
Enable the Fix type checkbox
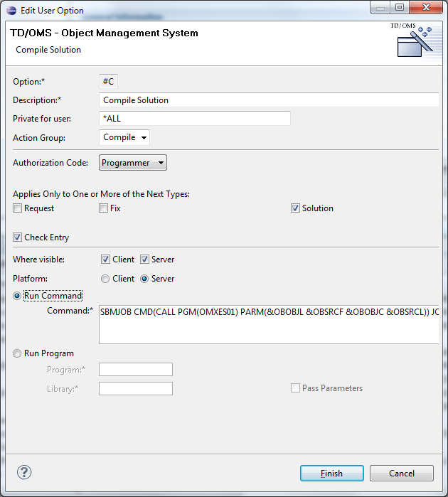(x=104, y=208)
